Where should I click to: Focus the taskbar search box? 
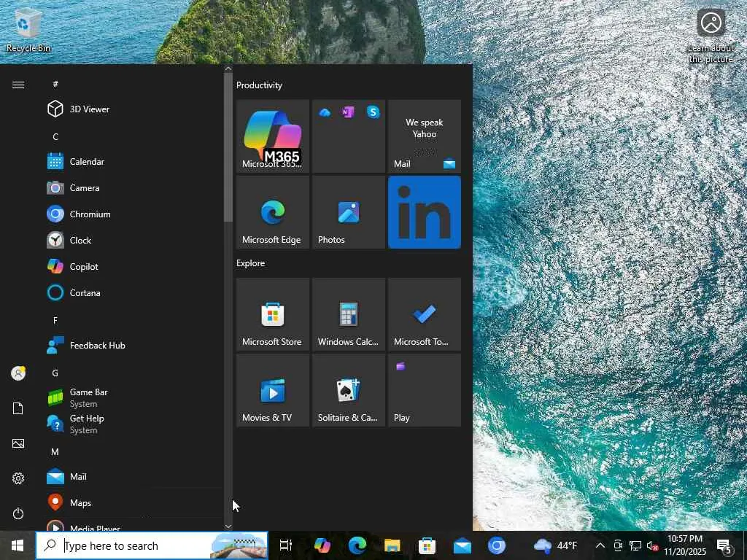pyautogui.click(x=152, y=545)
